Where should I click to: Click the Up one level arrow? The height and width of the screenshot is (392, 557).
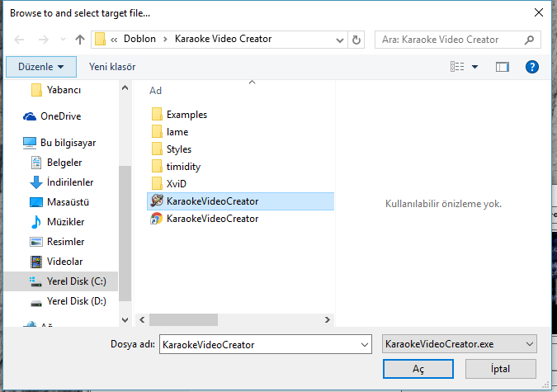[80, 40]
